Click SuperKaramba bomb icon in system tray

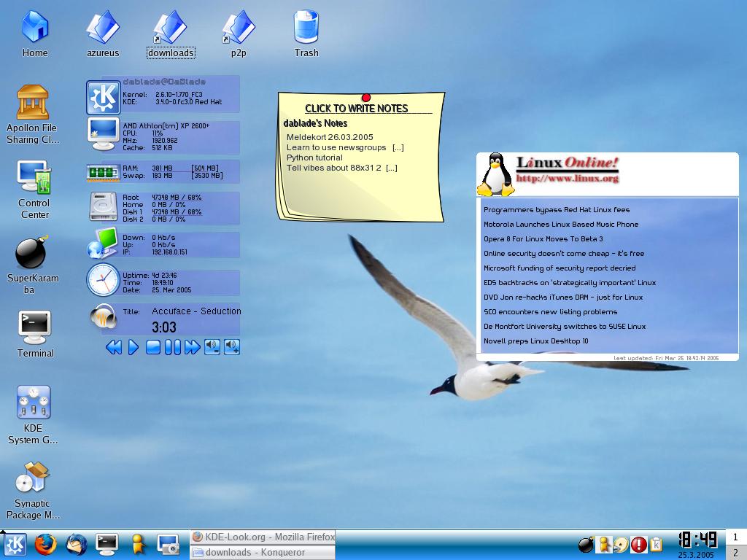586,544
